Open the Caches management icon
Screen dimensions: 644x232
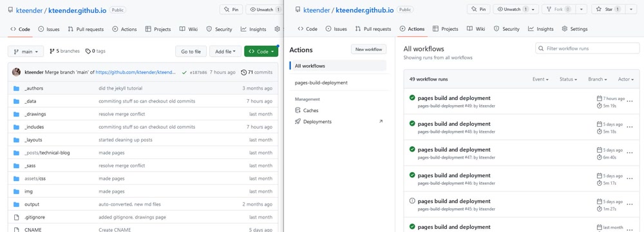pos(298,110)
